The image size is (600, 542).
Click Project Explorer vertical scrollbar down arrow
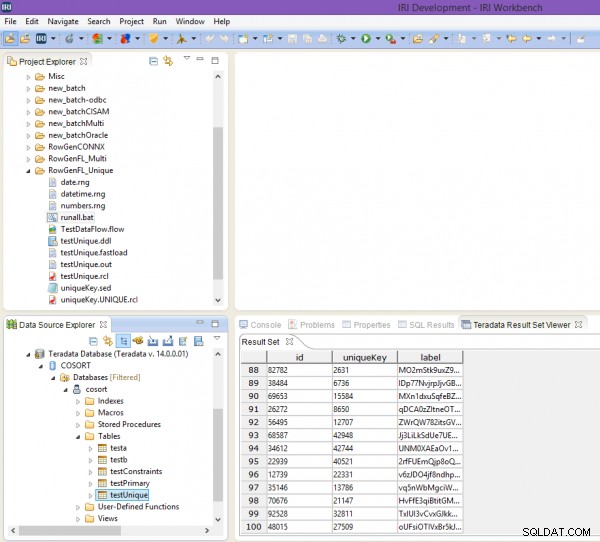[218, 300]
